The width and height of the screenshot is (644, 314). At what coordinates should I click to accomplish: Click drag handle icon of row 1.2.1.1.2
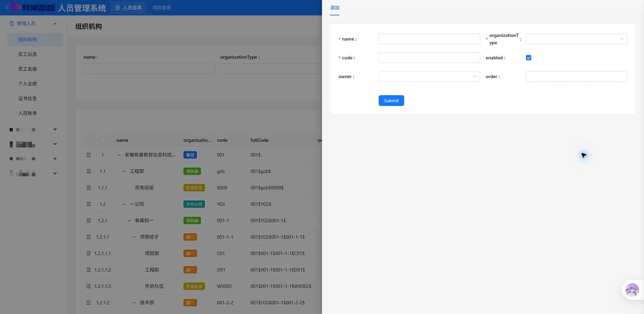pos(89,270)
